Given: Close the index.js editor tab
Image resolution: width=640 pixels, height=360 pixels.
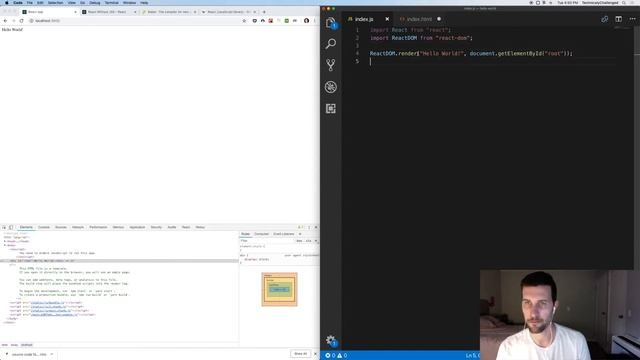Looking at the screenshot, I should tap(387, 19).
